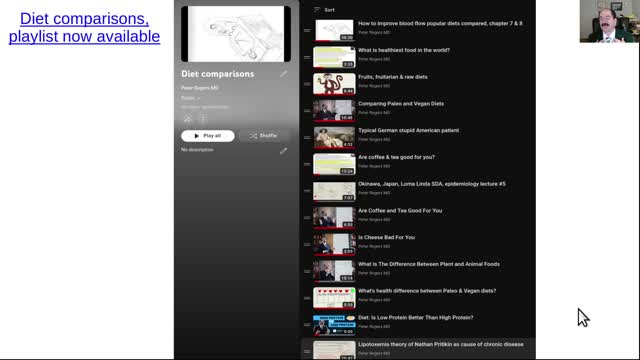Open thumbnail of What is healthiest food video
The height and width of the screenshot is (360, 640).
point(334,57)
